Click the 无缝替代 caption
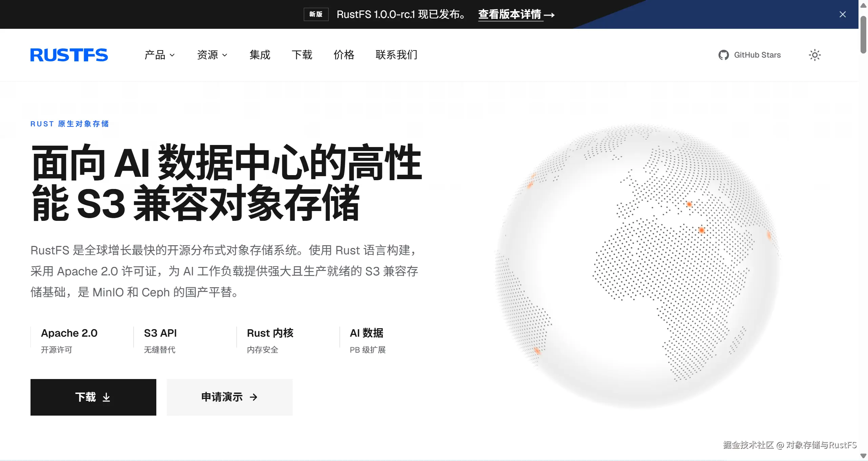This screenshot has width=868, height=461. pos(160,350)
